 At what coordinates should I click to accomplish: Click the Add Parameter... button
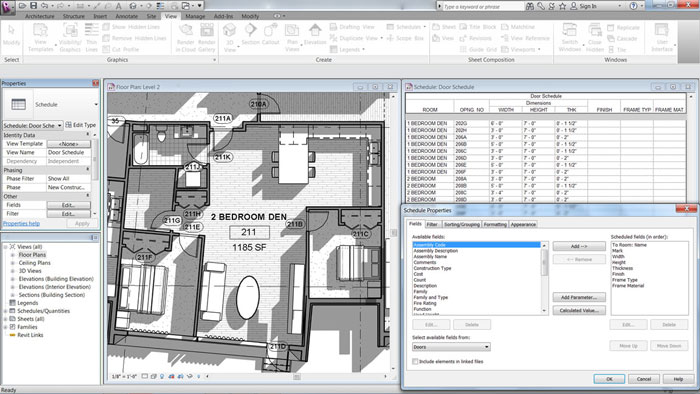[579, 297]
